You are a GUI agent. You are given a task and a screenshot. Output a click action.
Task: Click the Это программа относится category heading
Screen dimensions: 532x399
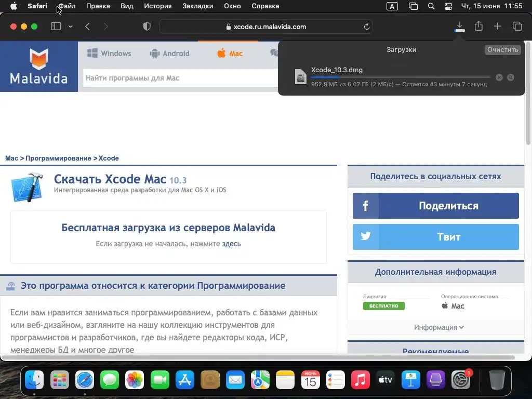tap(153, 286)
